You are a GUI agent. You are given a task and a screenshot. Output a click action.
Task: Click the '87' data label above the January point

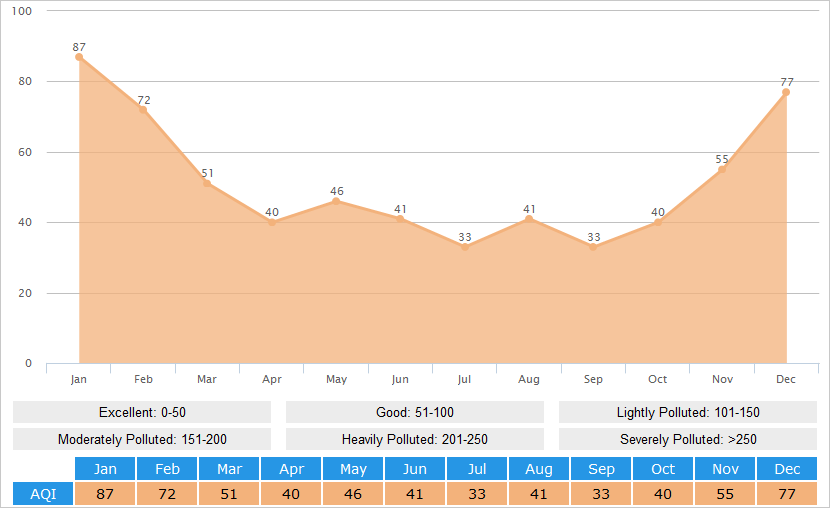[79, 47]
